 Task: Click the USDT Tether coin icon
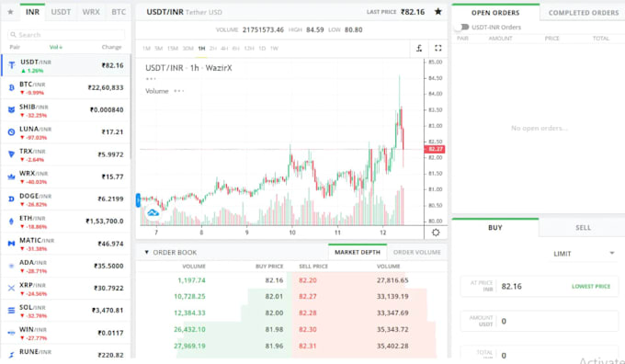point(12,65)
